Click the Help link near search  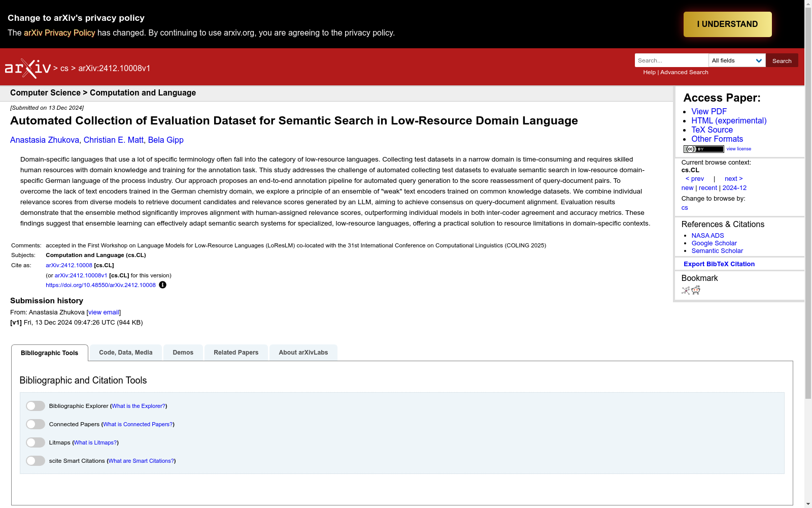tap(649, 72)
